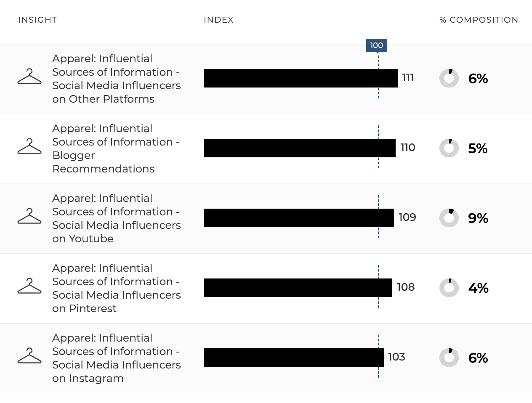Select the 9% composition donut icon
Viewport: 532px width, 403px height.
(449, 218)
